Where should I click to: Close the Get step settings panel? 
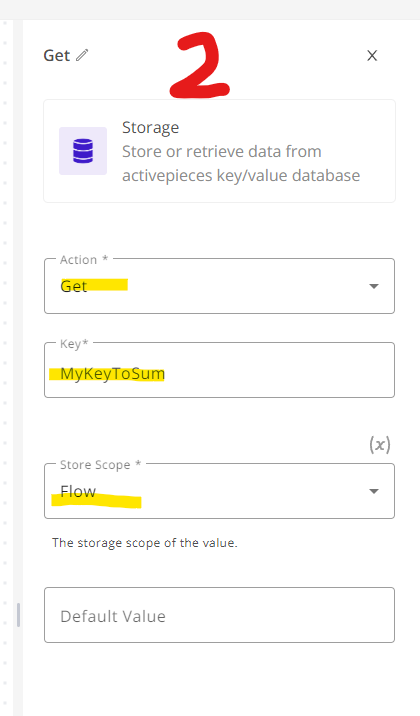coord(372,56)
